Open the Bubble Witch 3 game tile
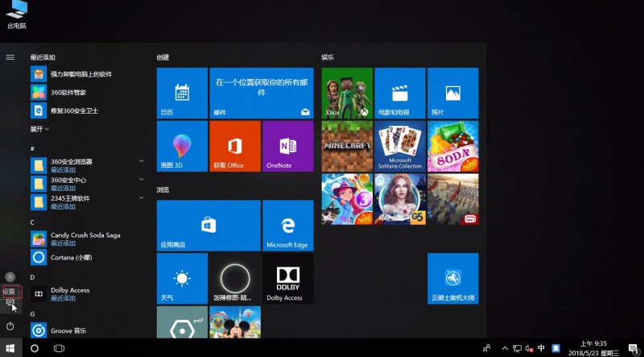 tap(347, 199)
